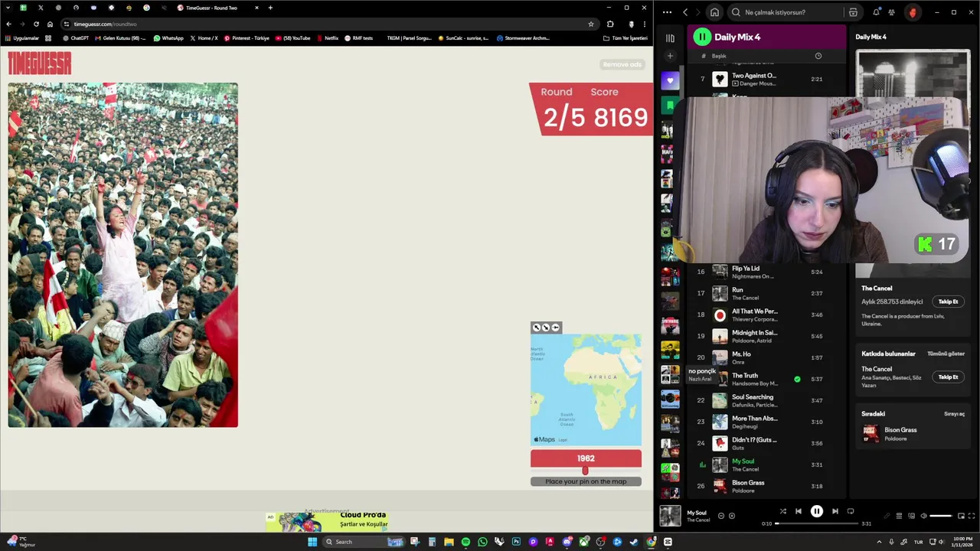Open WhatsApp bookmark
The height and width of the screenshot is (551, 980).
tap(168, 37)
